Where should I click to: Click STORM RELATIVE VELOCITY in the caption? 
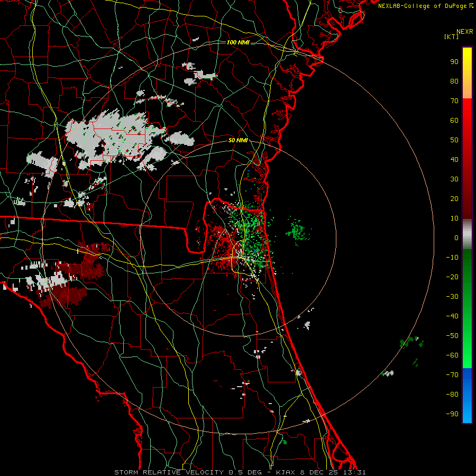pos(169,472)
